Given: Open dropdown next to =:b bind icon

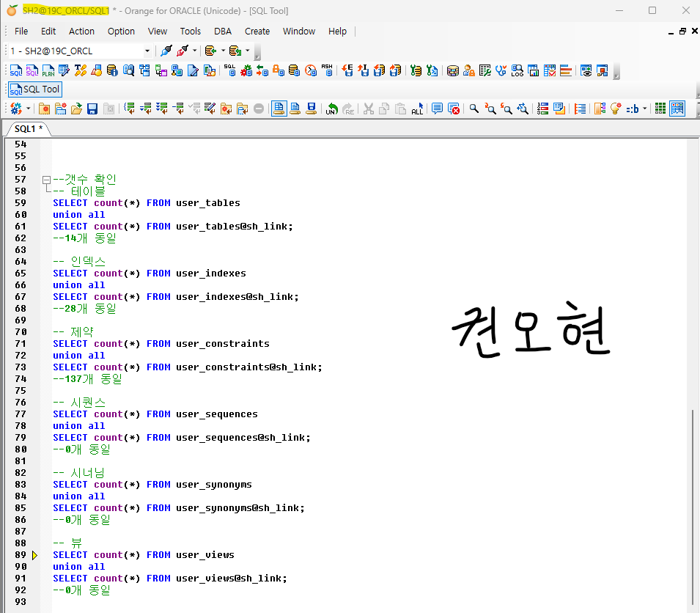Looking at the screenshot, I should point(644,109).
